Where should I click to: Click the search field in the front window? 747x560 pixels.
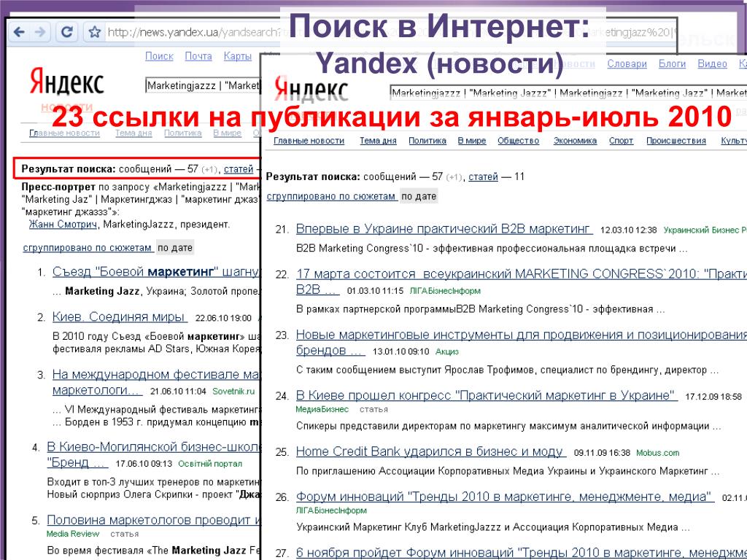[x=568, y=93]
